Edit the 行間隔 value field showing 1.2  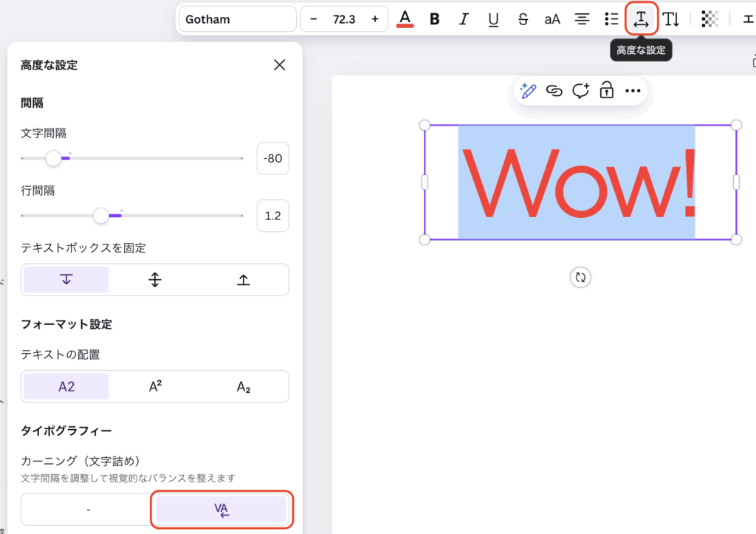pos(272,216)
